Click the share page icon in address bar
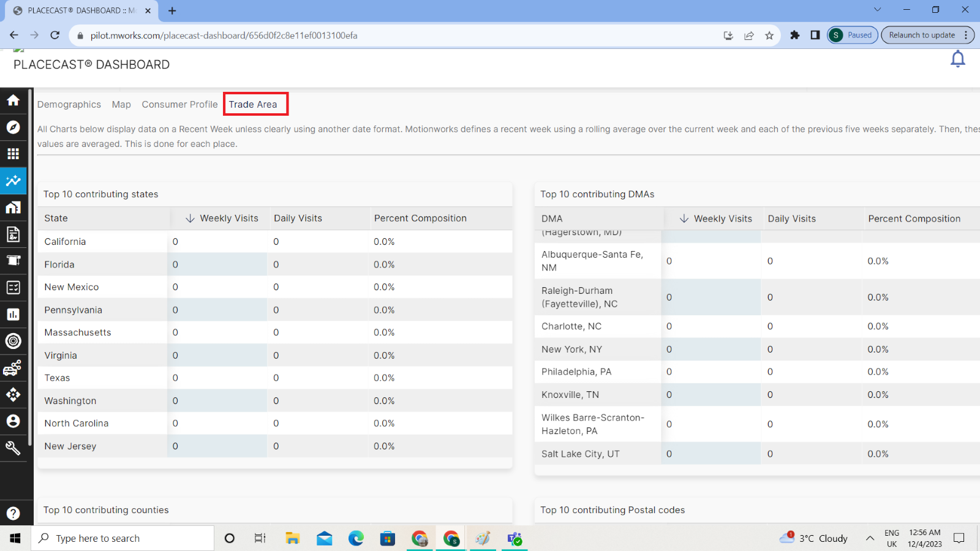 pyautogui.click(x=749, y=36)
